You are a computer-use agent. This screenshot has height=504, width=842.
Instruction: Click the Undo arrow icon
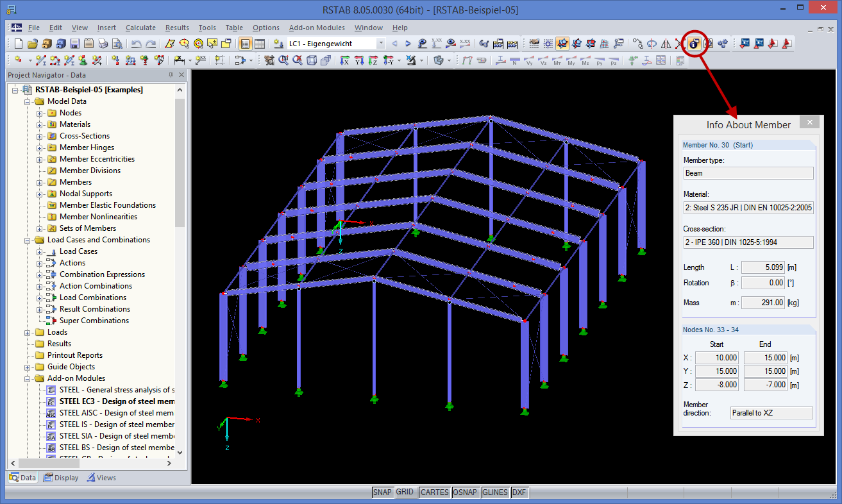point(136,44)
